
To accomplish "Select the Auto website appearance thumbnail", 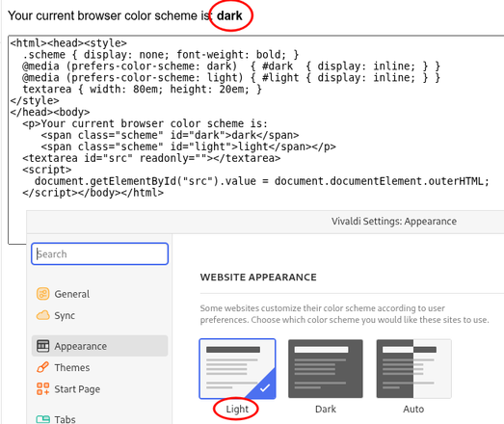I will [413, 369].
